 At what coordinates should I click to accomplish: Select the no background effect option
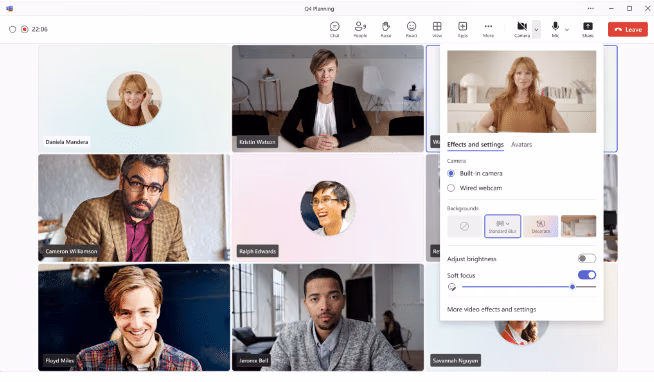point(464,226)
